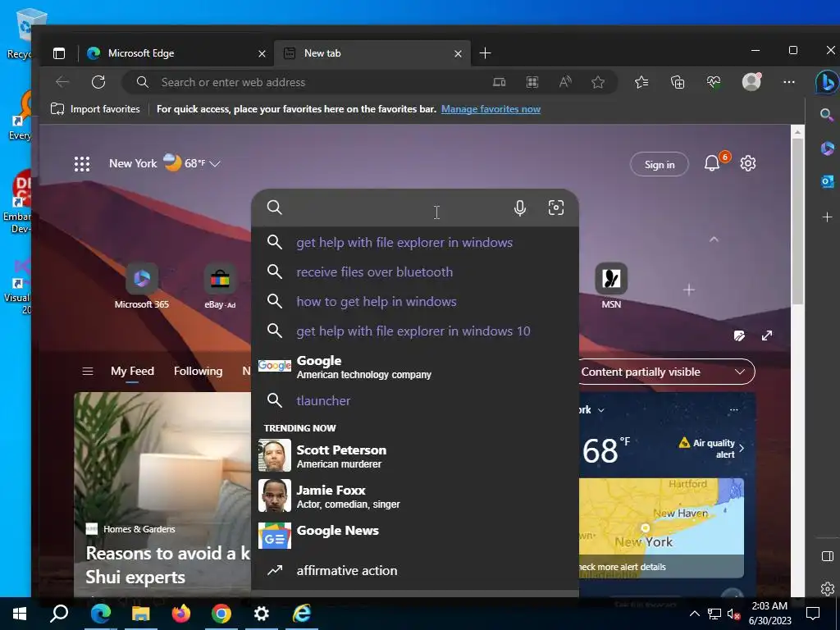Viewport: 840px width, 630px height.
Task: Show hidden system tray icons
Action: (x=694, y=614)
